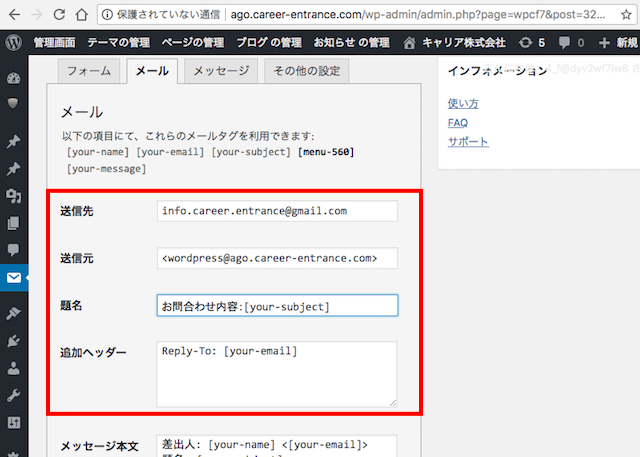640x457 pixels.
Task: Open the updates icon showing 5
Action: click(x=532, y=42)
